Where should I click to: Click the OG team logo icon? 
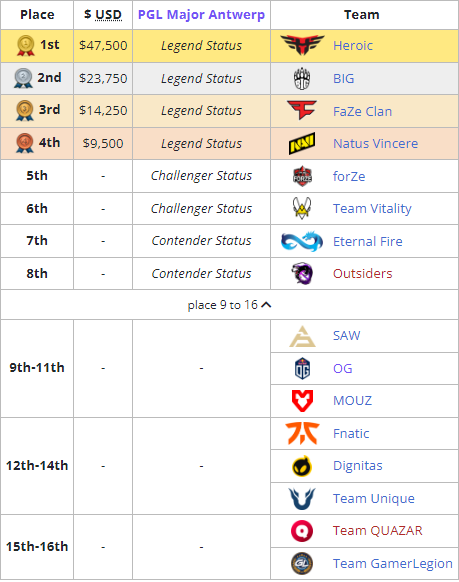302,368
